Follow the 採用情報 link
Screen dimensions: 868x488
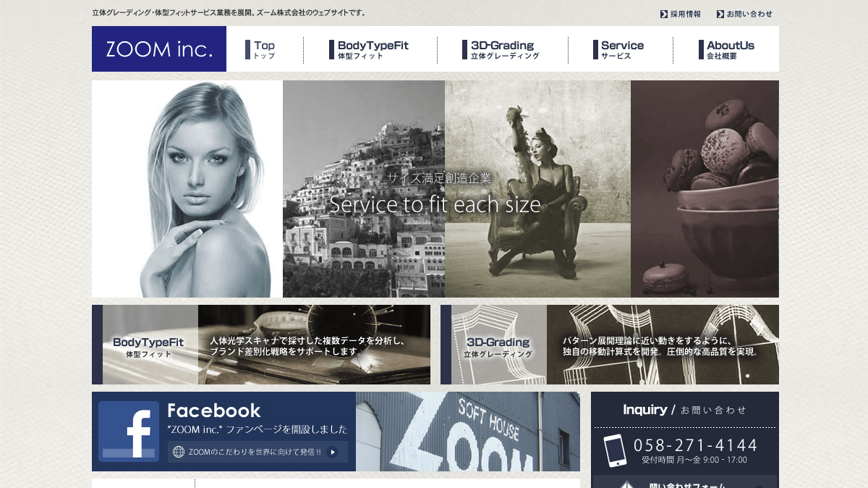tap(685, 14)
